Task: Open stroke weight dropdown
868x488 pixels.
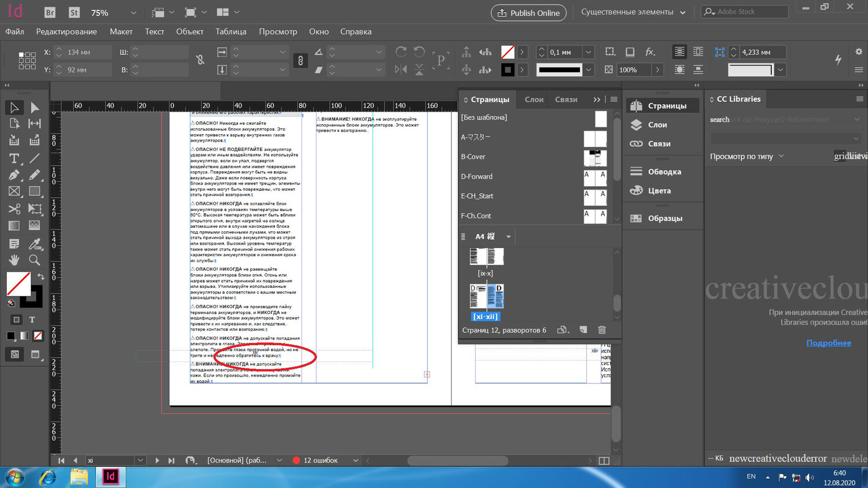Action: tap(588, 52)
